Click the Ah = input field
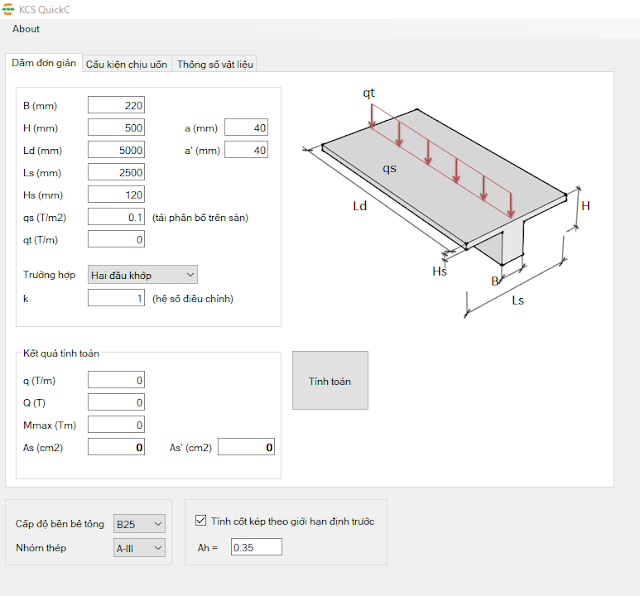This screenshot has width=640, height=596. pos(256,547)
